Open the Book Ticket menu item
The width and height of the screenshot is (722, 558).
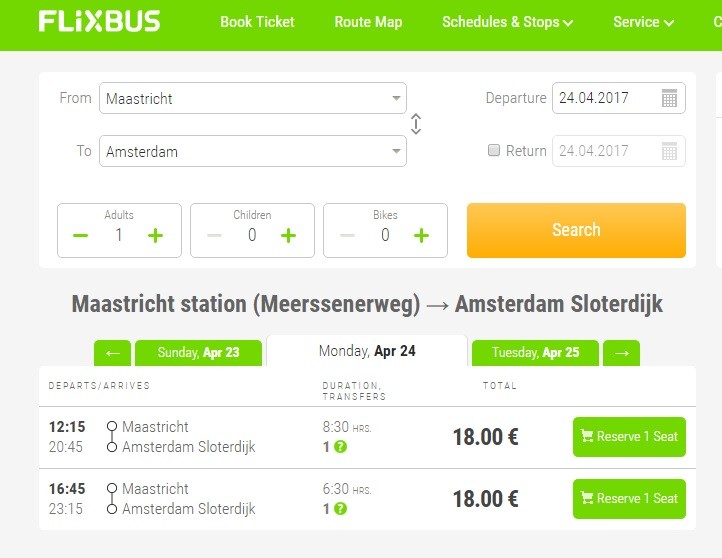coord(257,22)
